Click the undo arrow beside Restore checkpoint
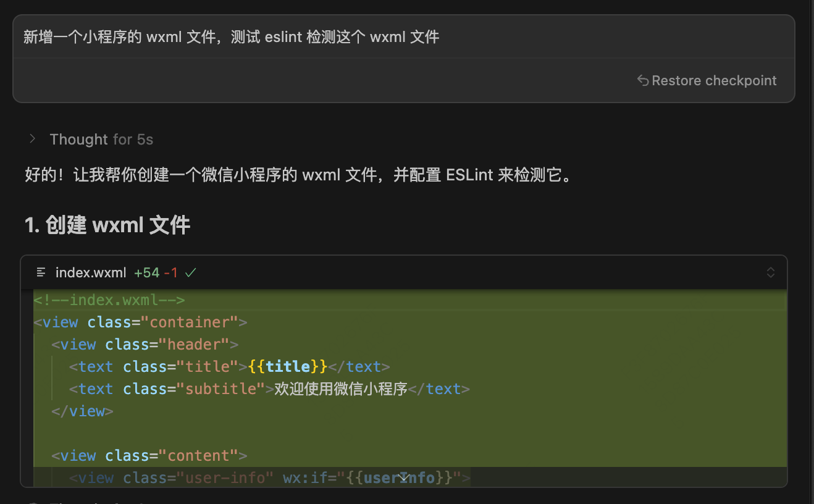The height and width of the screenshot is (504, 814). point(643,80)
